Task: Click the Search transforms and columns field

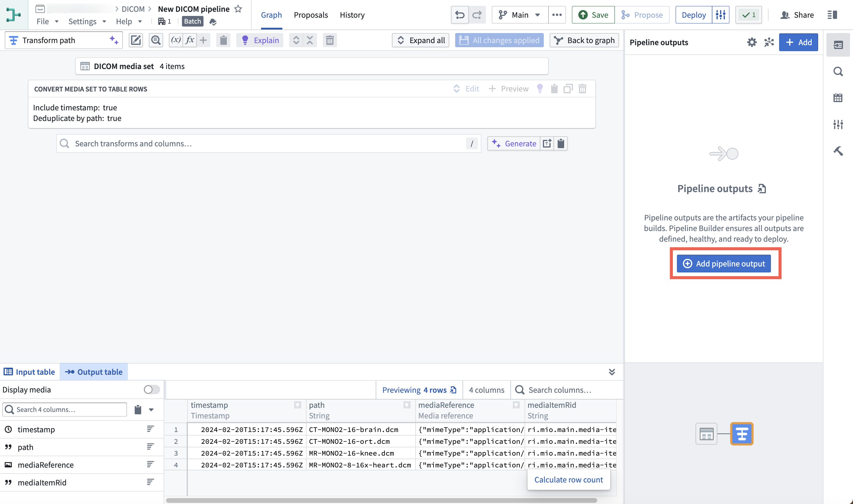Action: 268,144
